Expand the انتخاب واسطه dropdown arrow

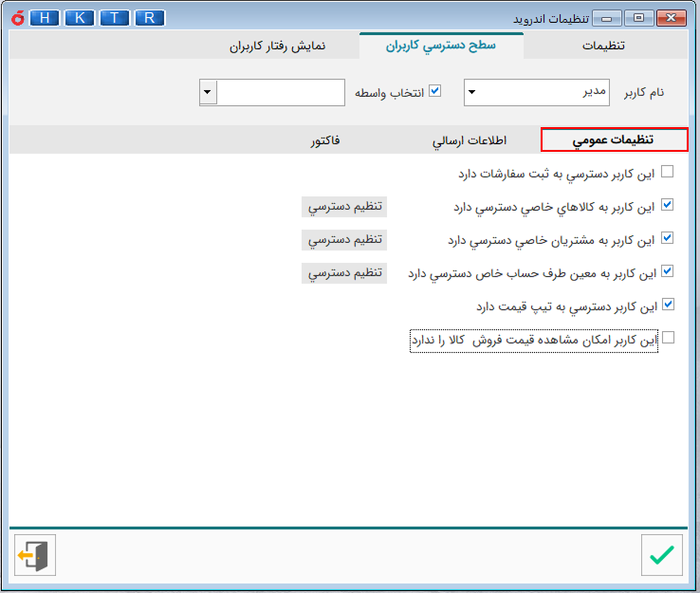[209, 93]
